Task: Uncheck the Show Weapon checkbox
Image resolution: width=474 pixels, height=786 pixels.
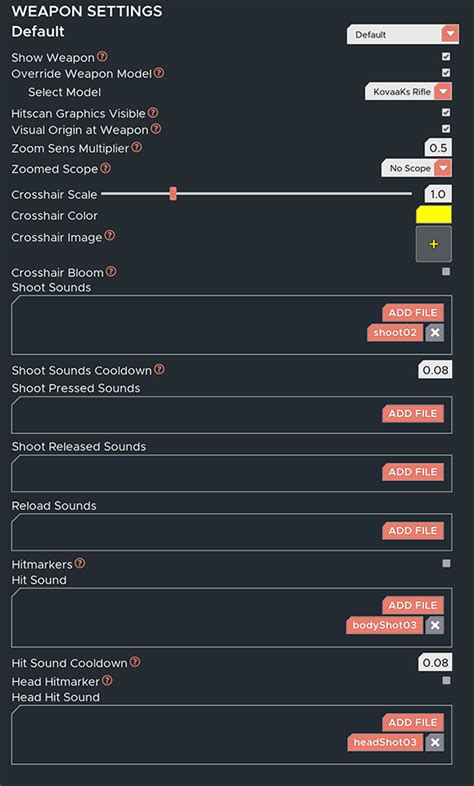Action: click(446, 57)
